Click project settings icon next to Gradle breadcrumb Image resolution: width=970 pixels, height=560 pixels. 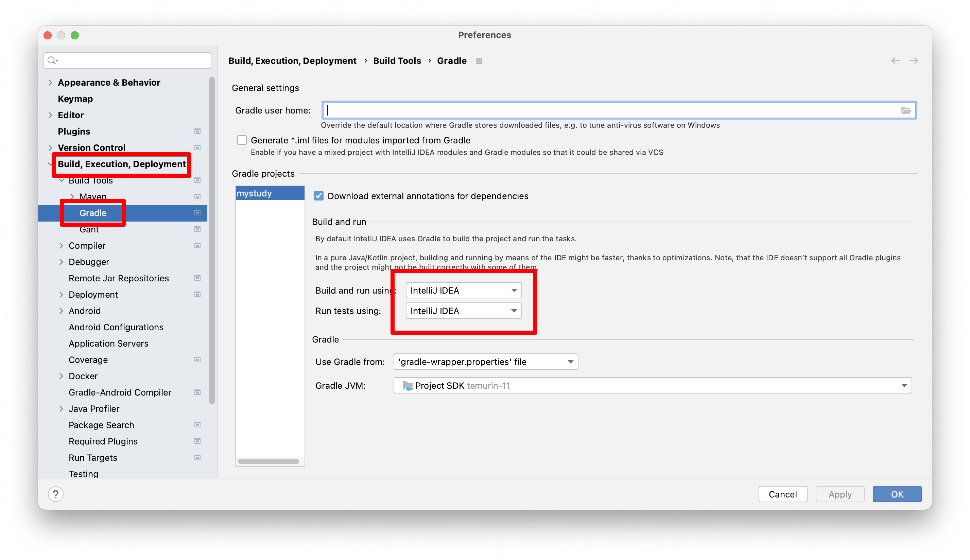coord(479,61)
